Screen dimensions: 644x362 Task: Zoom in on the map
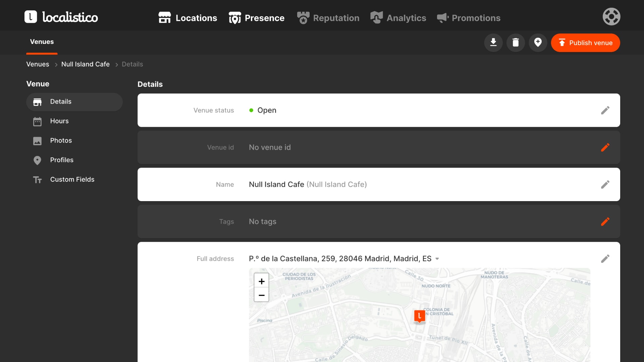click(261, 281)
